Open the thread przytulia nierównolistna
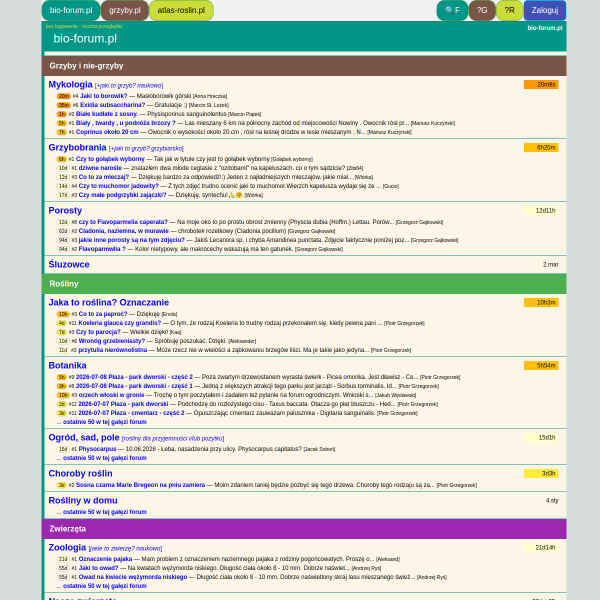The height and width of the screenshot is (600, 600). pyautogui.click(x=113, y=350)
